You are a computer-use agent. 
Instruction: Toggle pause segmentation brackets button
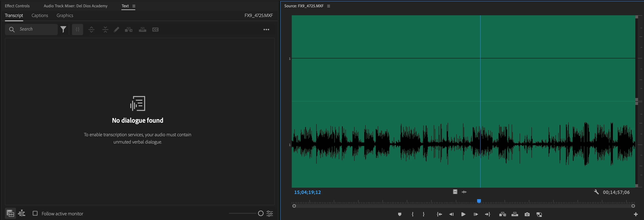pyautogui.click(x=78, y=30)
